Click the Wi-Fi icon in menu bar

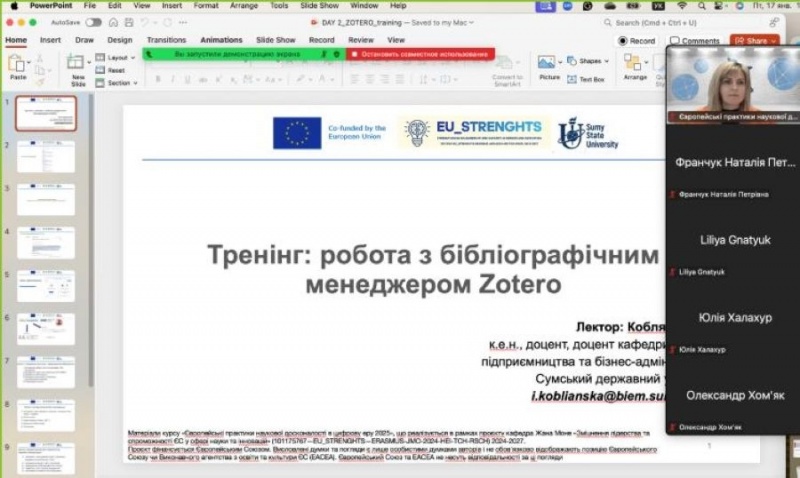[682, 6]
